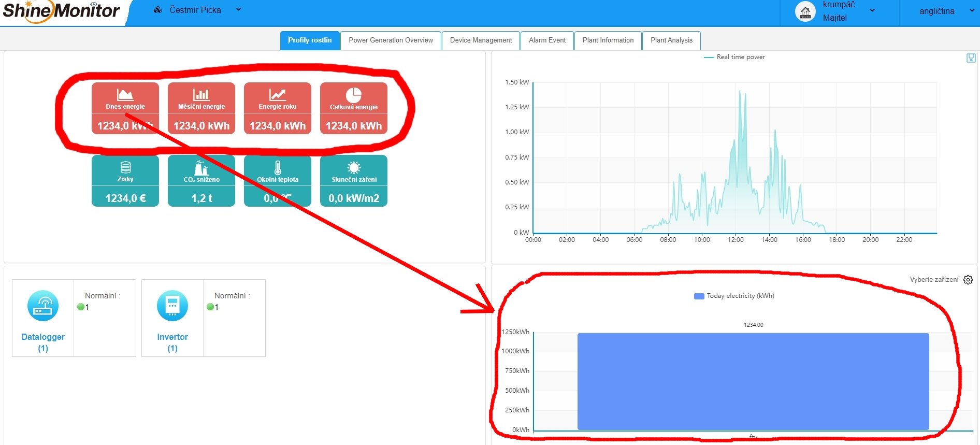Toggle the Real time power legend series

(734, 57)
